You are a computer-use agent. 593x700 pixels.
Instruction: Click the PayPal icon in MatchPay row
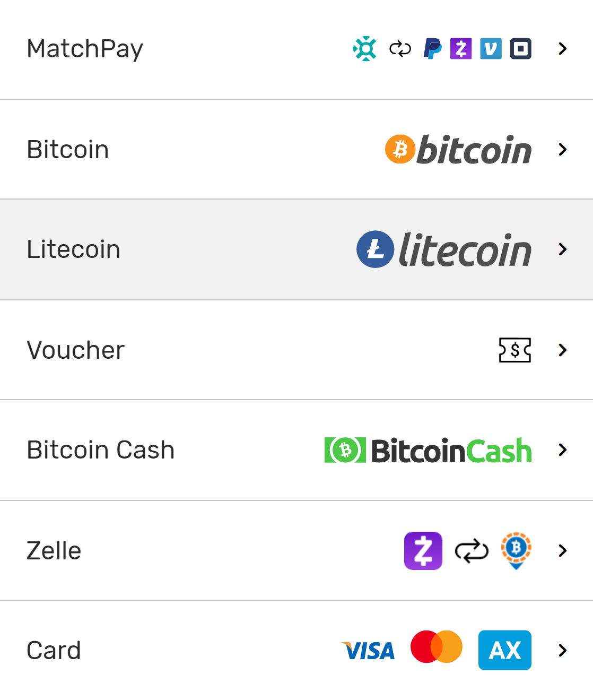433,49
